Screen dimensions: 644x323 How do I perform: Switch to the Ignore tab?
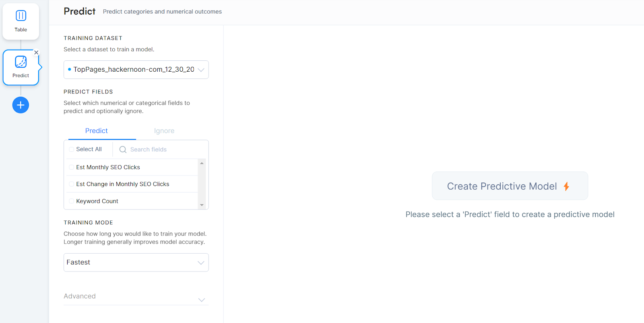pos(164,131)
